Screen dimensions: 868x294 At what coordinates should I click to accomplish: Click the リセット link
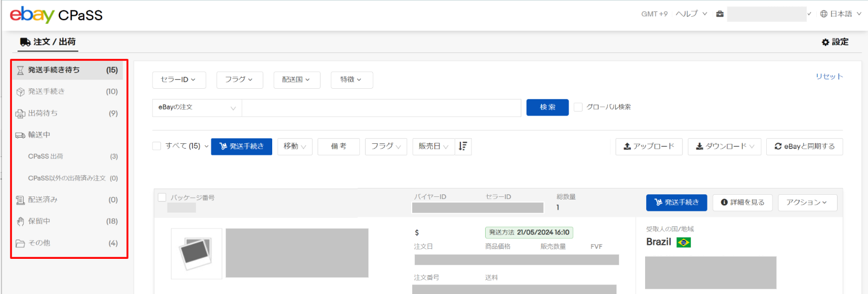[x=829, y=77]
